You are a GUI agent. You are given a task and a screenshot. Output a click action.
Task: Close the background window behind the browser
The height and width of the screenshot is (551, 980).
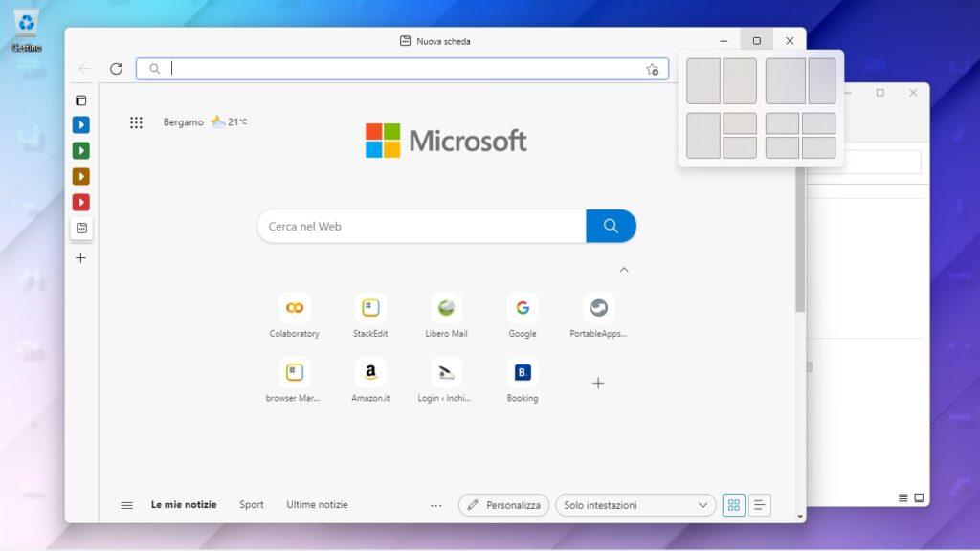913,93
